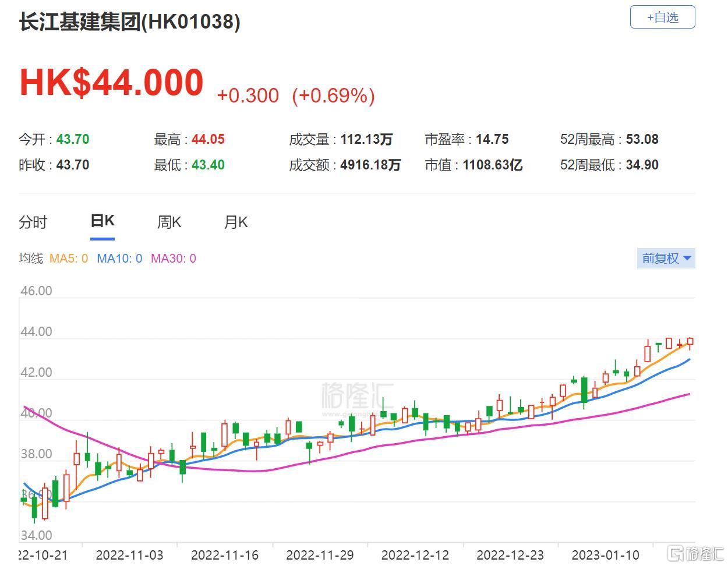Click the 今开 opening price 43.70
This screenshot has width=728, height=566.
[x=73, y=140]
